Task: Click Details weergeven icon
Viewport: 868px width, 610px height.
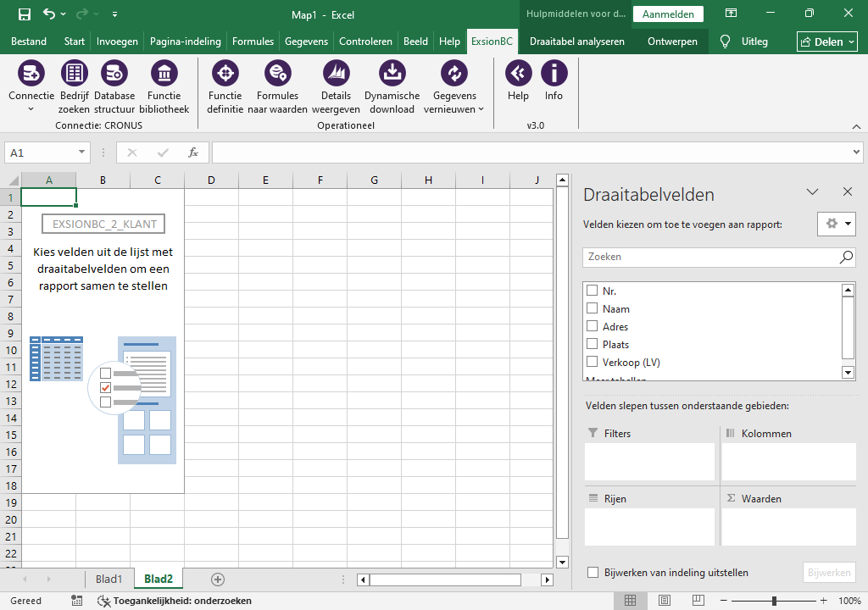Action: point(336,73)
